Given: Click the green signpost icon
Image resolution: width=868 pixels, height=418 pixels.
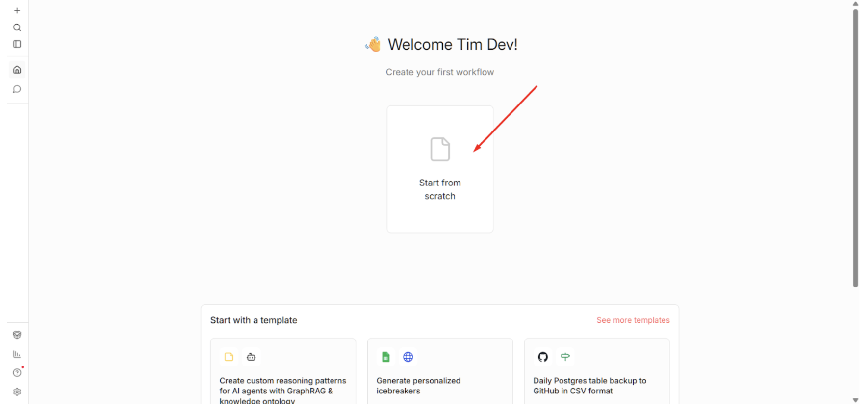Looking at the screenshot, I should click(x=565, y=357).
